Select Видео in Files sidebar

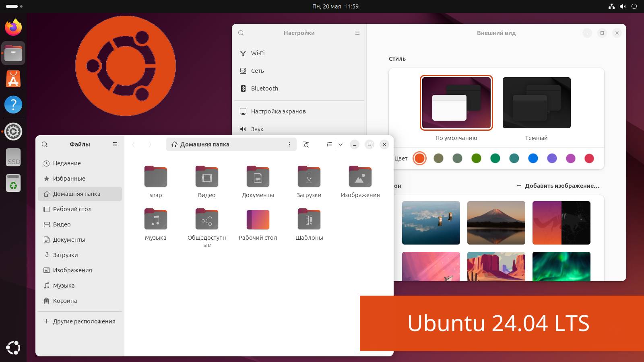point(80,224)
